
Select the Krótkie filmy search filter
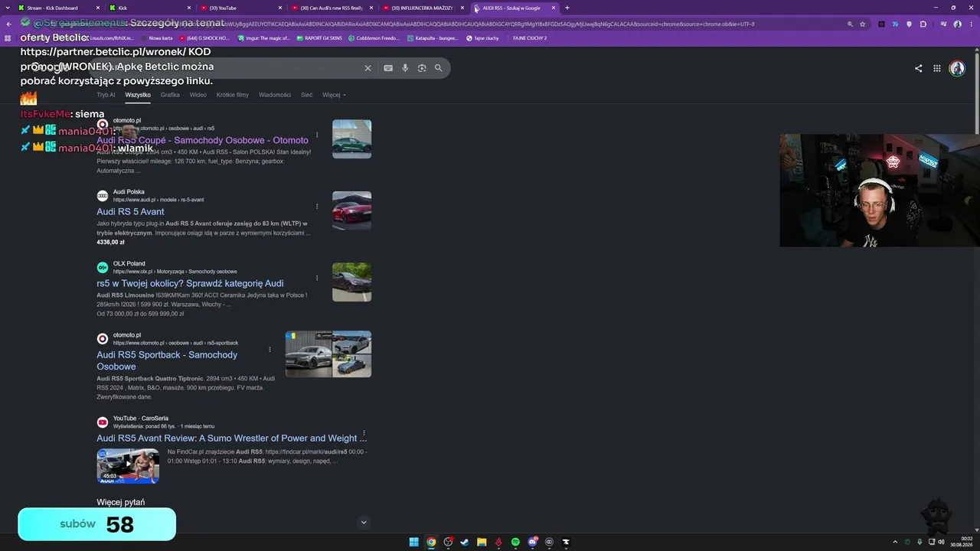pyautogui.click(x=233, y=95)
